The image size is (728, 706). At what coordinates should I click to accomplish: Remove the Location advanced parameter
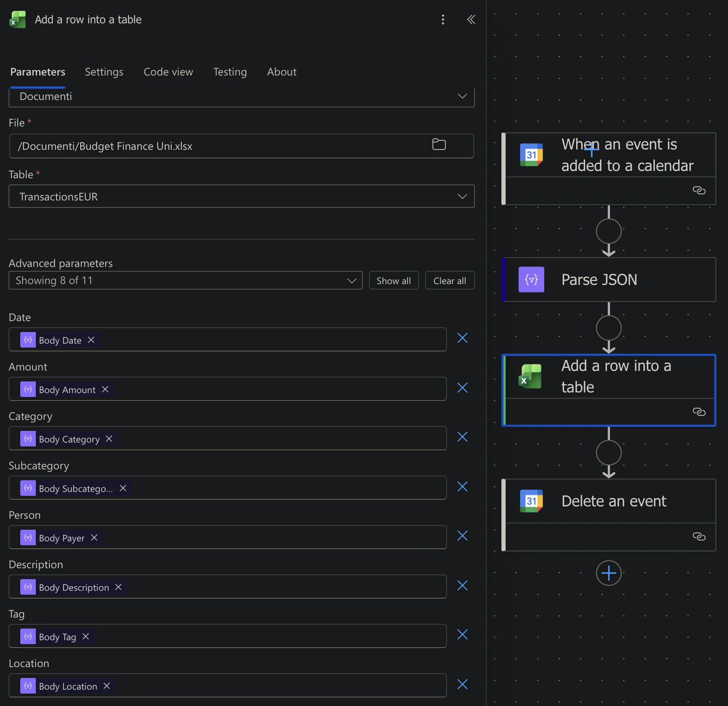(462, 684)
